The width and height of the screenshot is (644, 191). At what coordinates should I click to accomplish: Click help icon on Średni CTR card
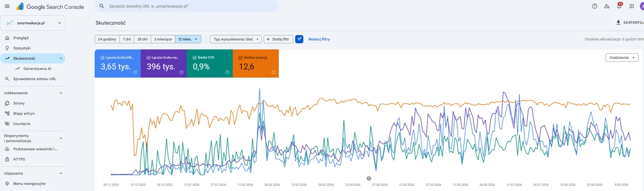coord(227,72)
